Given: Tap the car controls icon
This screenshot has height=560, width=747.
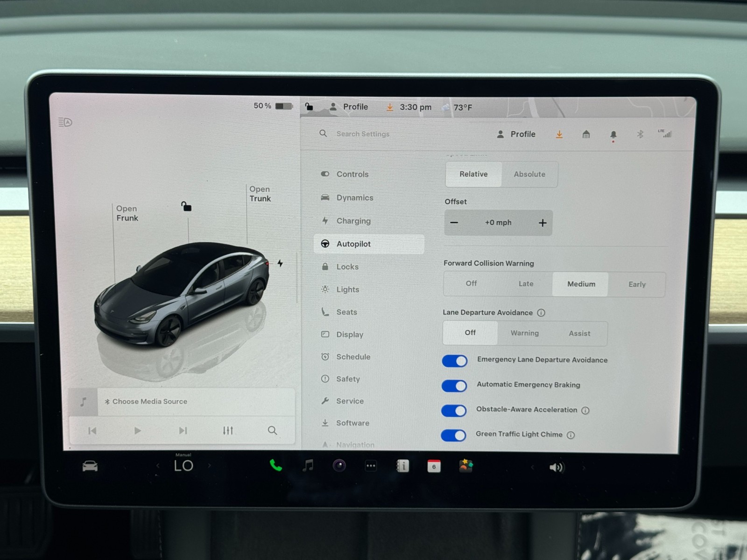Looking at the screenshot, I should pos(90,466).
